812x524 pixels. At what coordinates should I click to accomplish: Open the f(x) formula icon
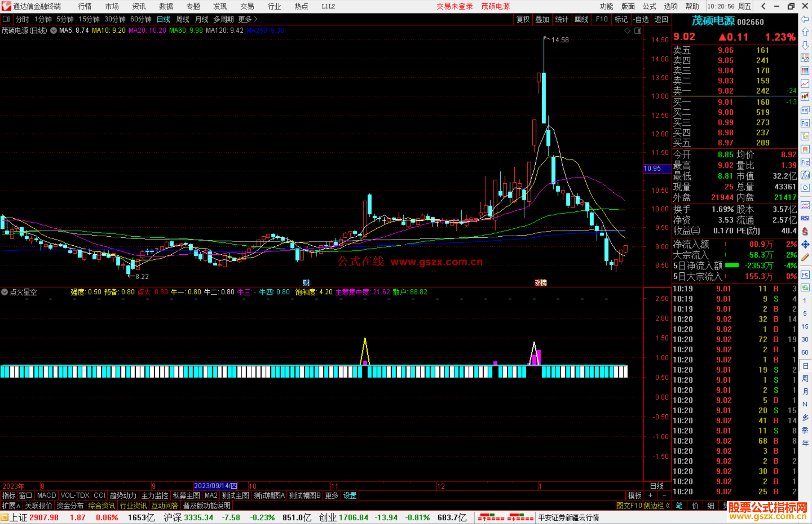805,175
